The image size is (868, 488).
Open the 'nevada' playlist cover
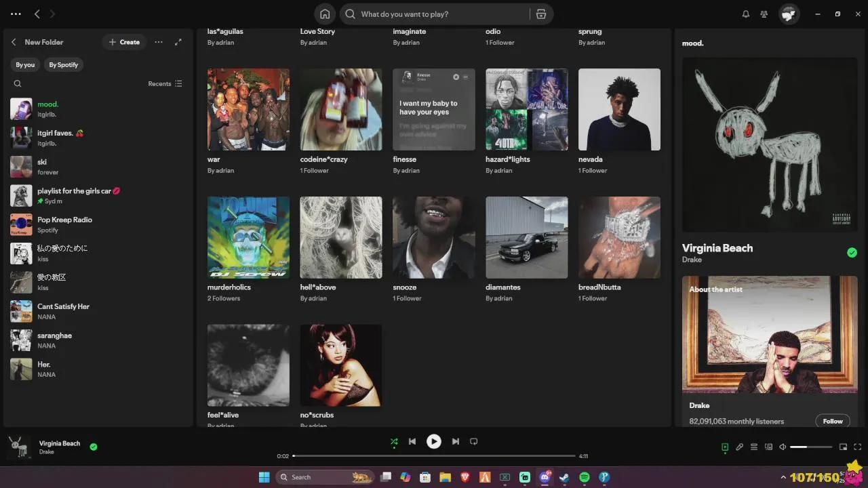(x=619, y=109)
